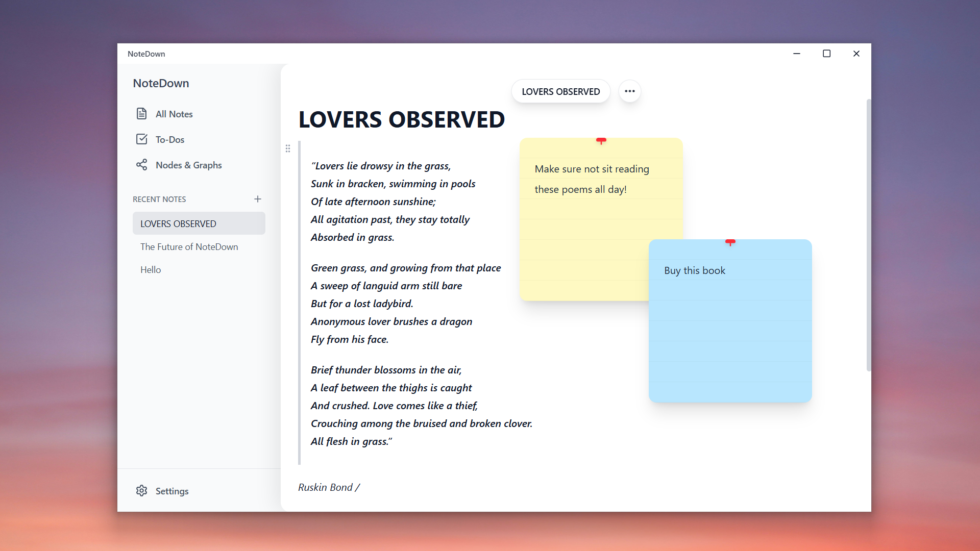The width and height of the screenshot is (980, 551).
Task: Open the To-Dos section
Action: tap(170, 139)
